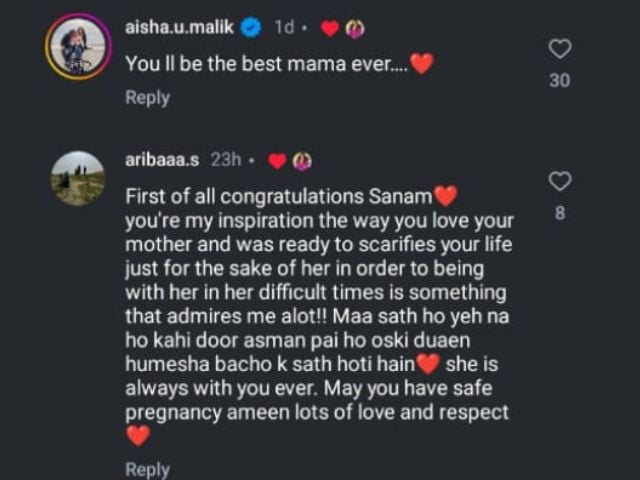View the 8 likes count on aribaaa.s's comment

tap(560, 212)
